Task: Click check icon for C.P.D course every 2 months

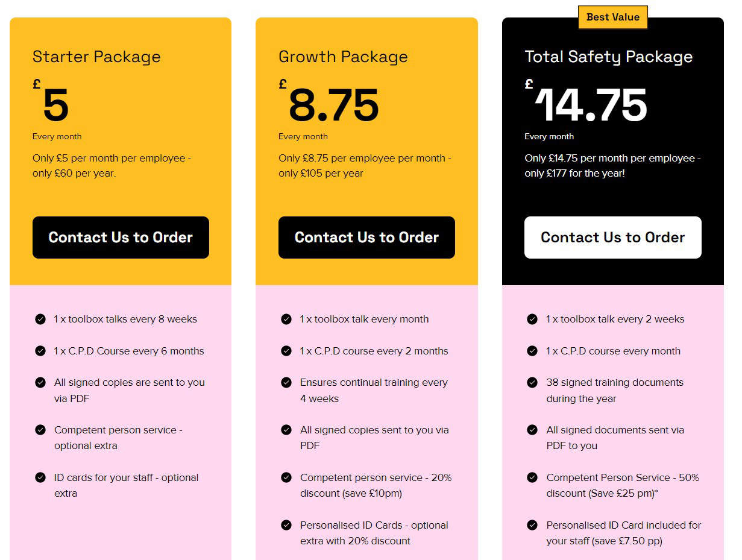Action: point(286,351)
